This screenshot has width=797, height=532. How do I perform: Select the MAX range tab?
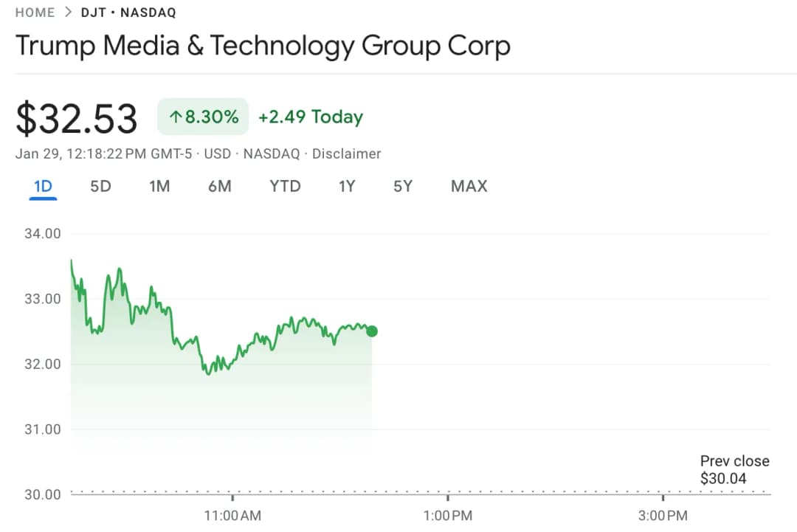point(469,187)
